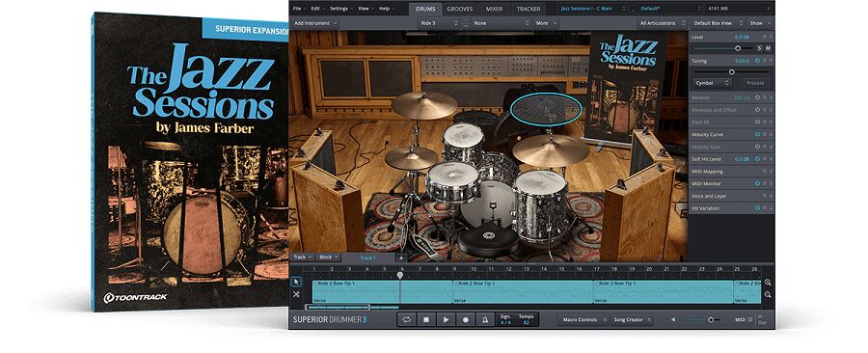
Task: Start playback with the play button
Action: [446, 320]
